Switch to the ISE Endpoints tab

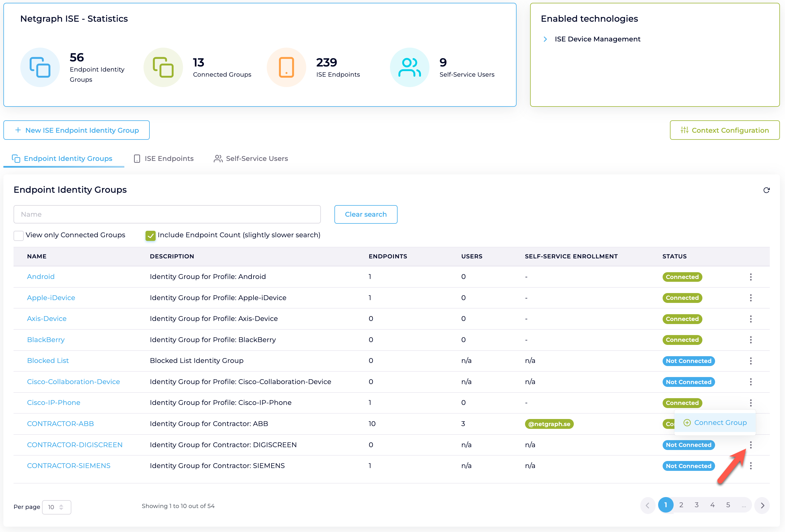164,159
